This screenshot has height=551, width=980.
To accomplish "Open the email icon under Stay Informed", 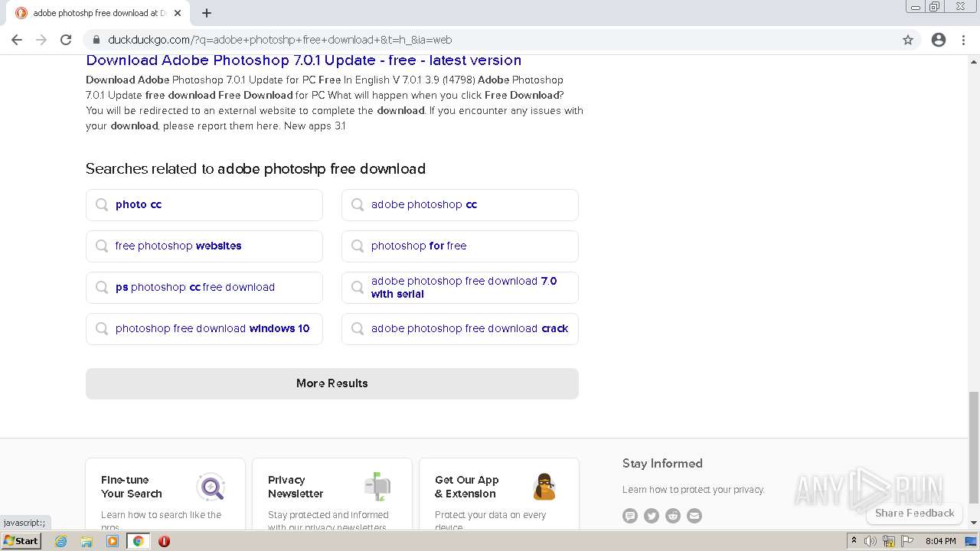I will click(x=694, y=516).
